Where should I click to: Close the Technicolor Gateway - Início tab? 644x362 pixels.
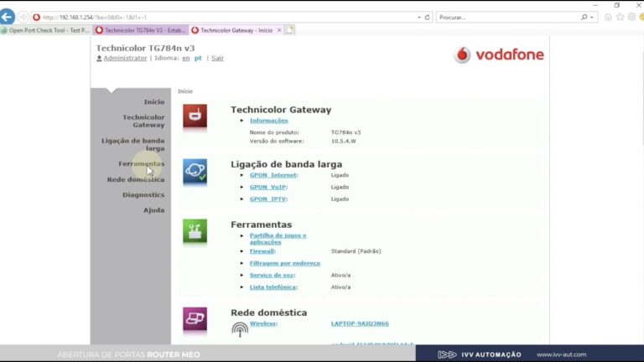point(279,30)
